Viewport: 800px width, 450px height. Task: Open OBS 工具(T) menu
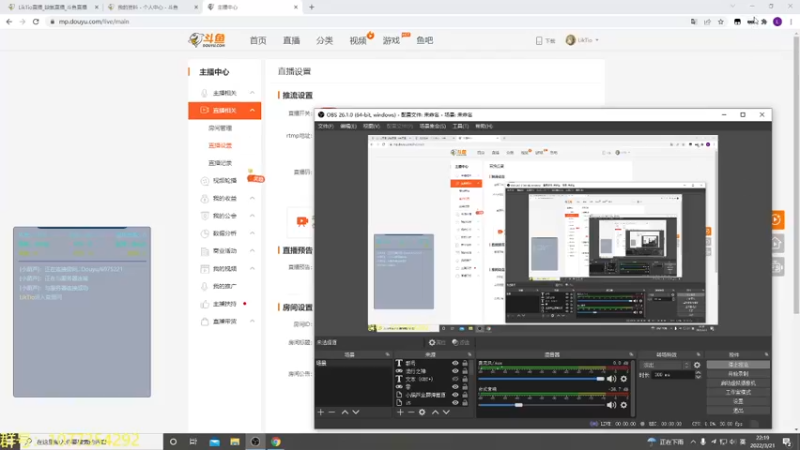click(x=460, y=126)
